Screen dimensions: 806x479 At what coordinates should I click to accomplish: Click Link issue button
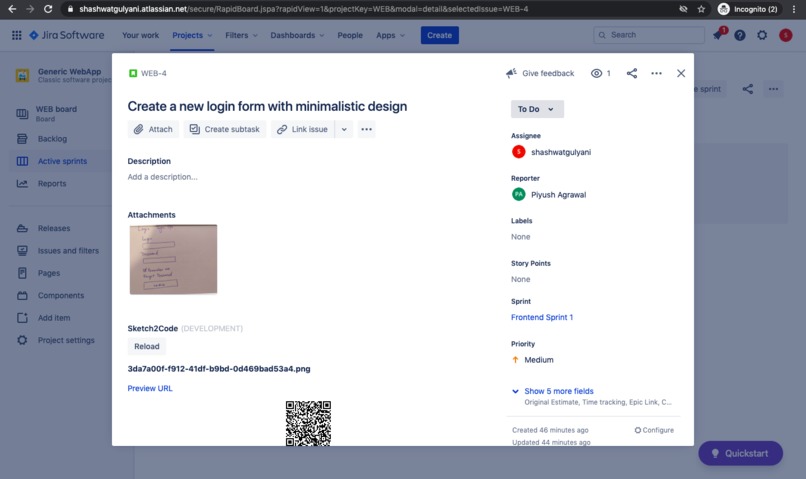[303, 129]
